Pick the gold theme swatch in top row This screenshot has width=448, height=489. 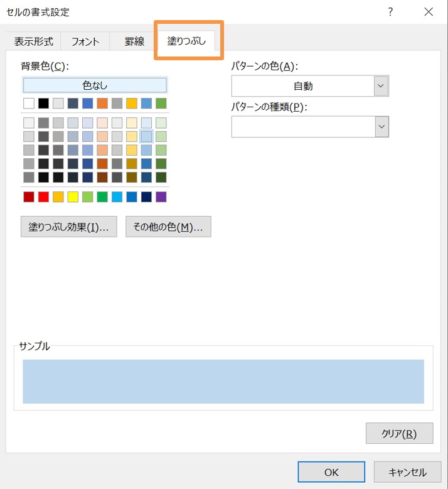click(132, 103)
